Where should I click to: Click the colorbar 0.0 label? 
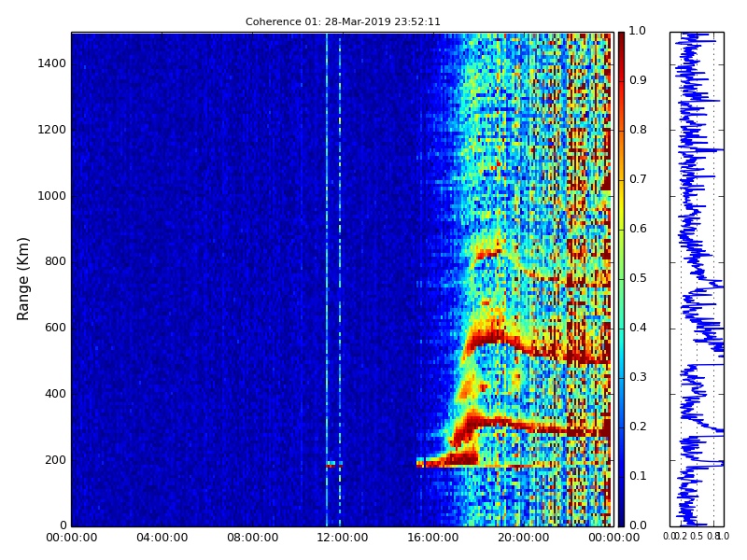(638, 525)
